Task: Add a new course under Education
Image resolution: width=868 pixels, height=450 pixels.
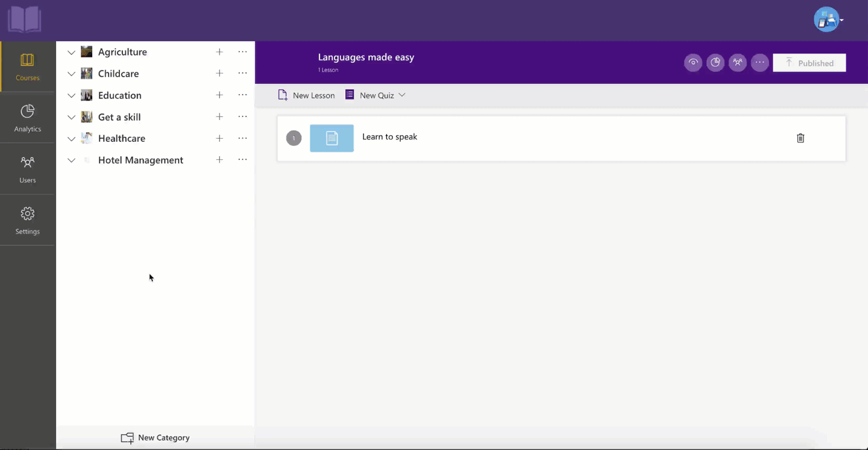Action: point(219,95)
